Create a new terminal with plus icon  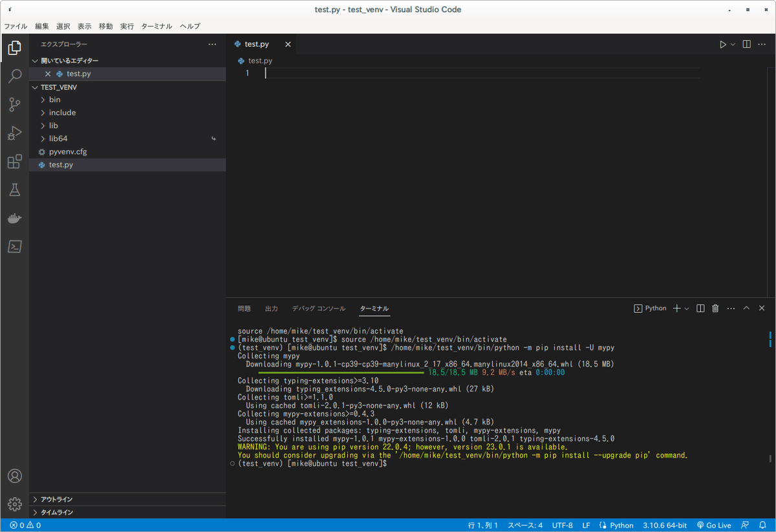[x=676, y=308]
